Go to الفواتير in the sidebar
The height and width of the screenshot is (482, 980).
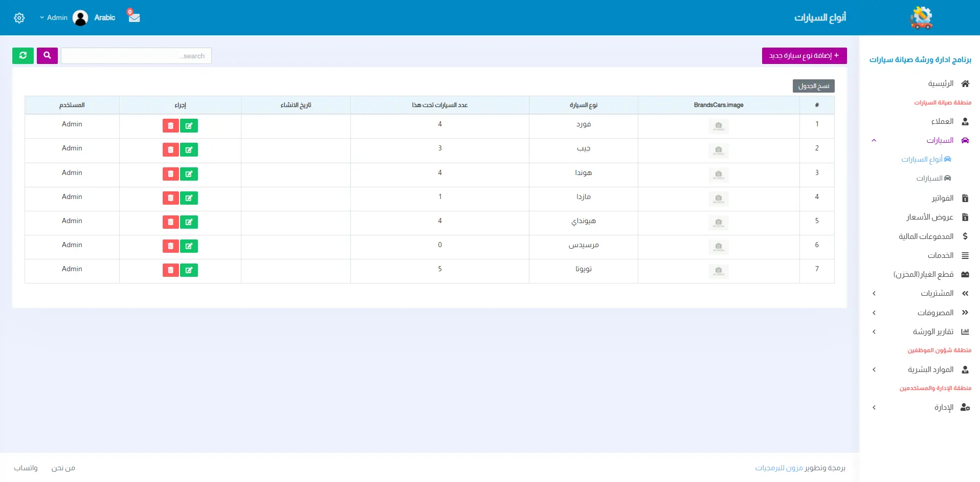[942, 198]
